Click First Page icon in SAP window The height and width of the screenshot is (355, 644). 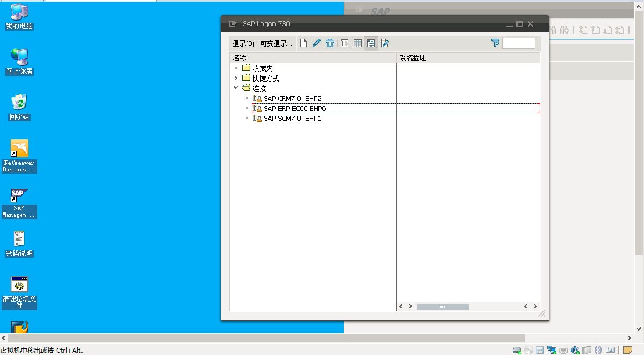pyautogui.click(x=583, y=30)
